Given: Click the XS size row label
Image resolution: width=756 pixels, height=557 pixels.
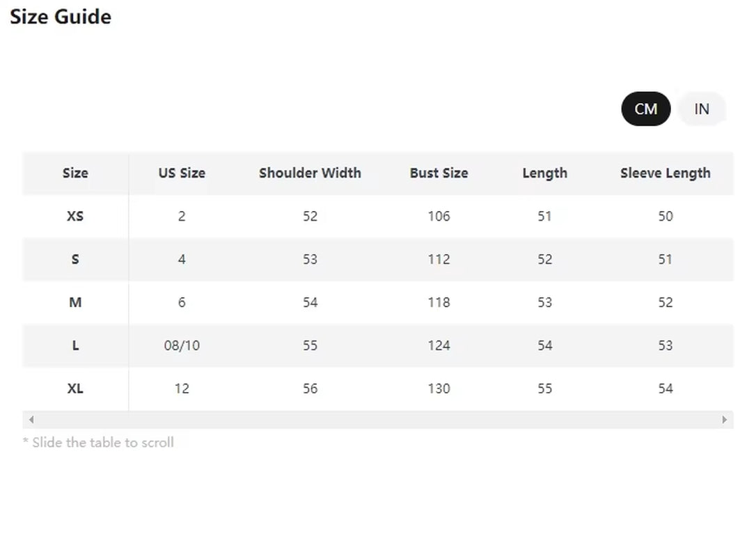Looking at the screenshot, I should click(x=75, y=217).
